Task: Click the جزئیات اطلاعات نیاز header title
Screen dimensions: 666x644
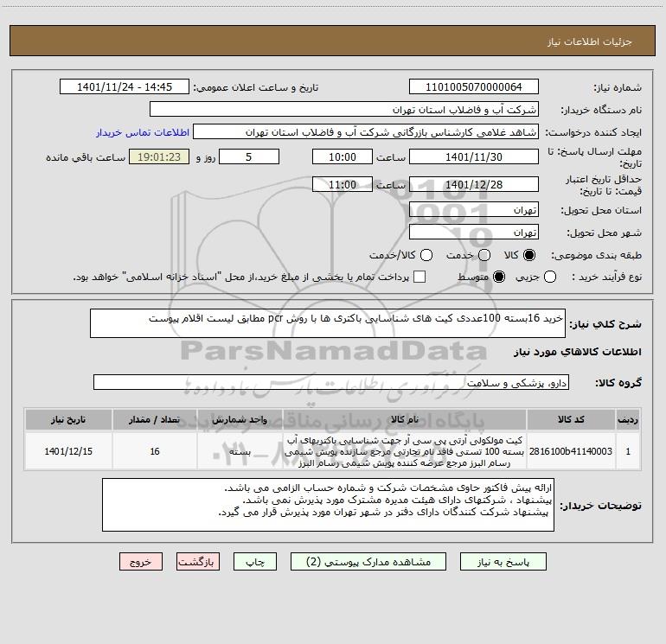Action: point(589,41)
